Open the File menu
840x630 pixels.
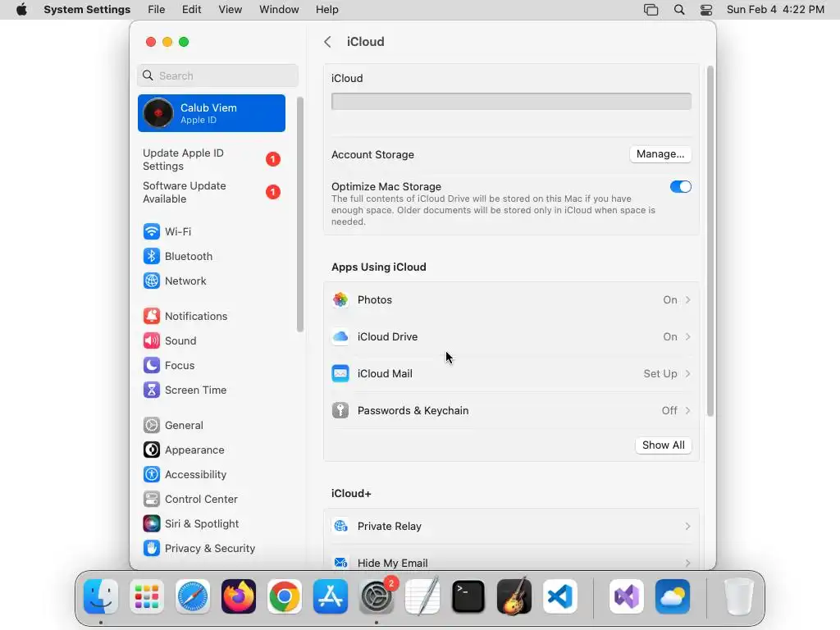pos(157,10)
